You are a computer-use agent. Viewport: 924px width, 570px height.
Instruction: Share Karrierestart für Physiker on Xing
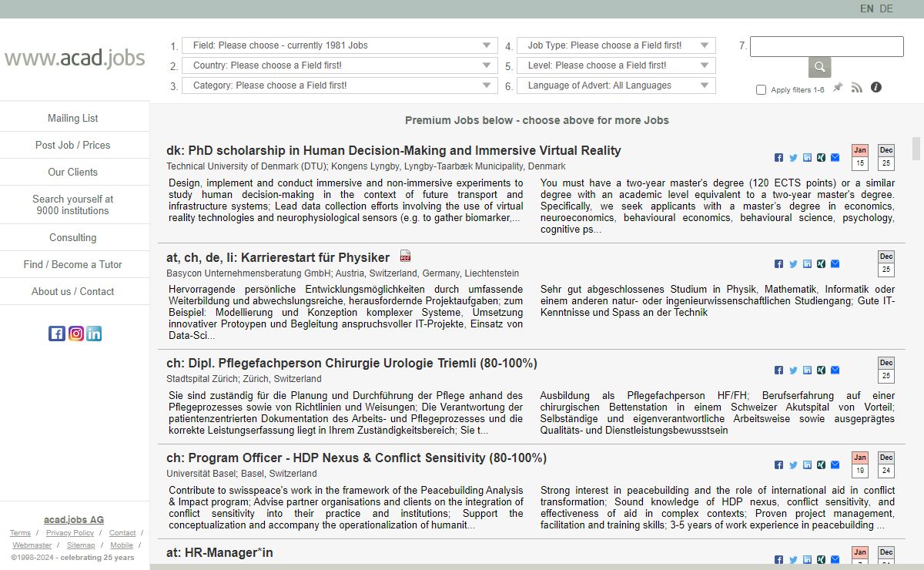click(821, 263)
